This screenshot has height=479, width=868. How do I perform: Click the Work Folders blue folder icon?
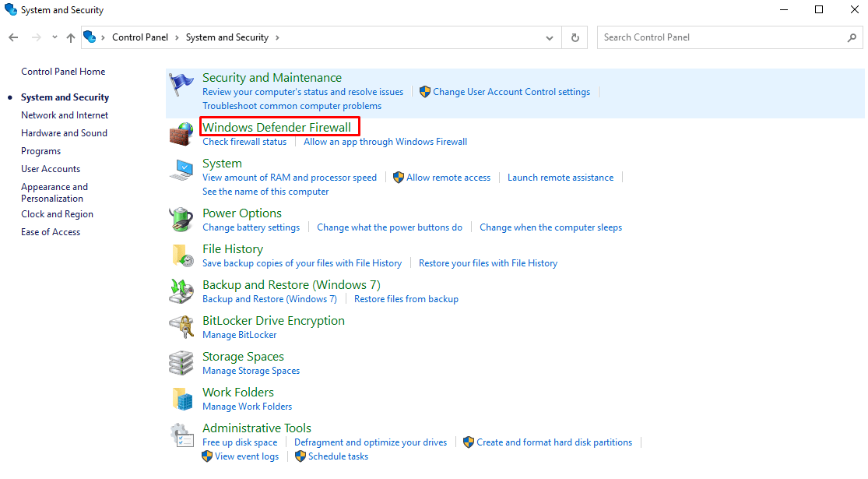click(x=181, y=398)
